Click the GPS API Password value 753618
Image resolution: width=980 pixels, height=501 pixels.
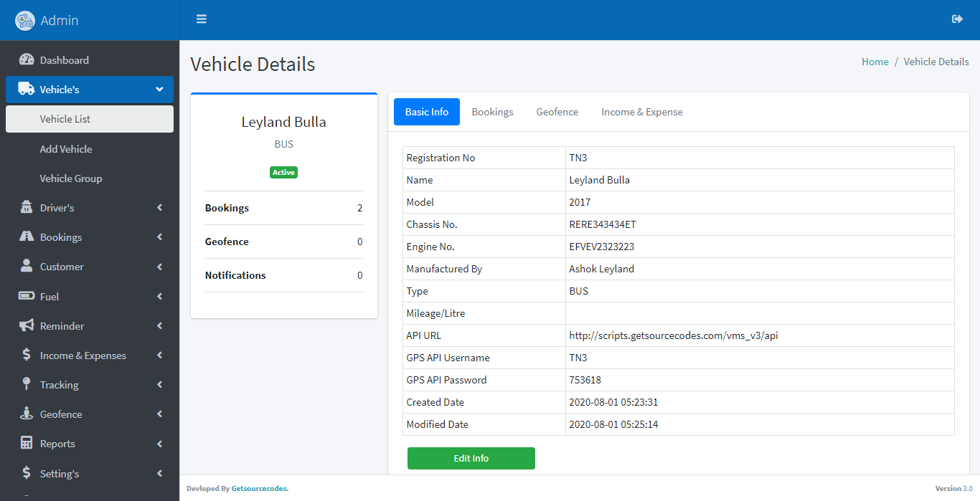point(585,380)
